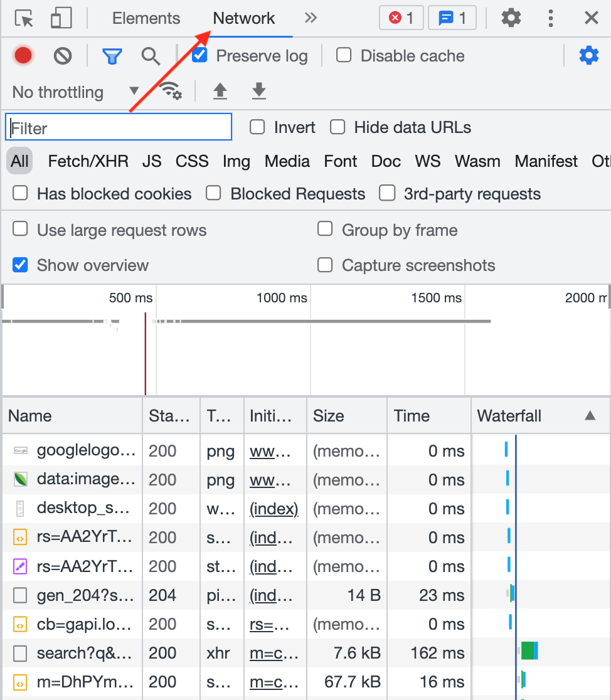Filter by Fetch/XHR requests
The width and height of the screenshot is (611, 700).
click(x=88, y=161)
